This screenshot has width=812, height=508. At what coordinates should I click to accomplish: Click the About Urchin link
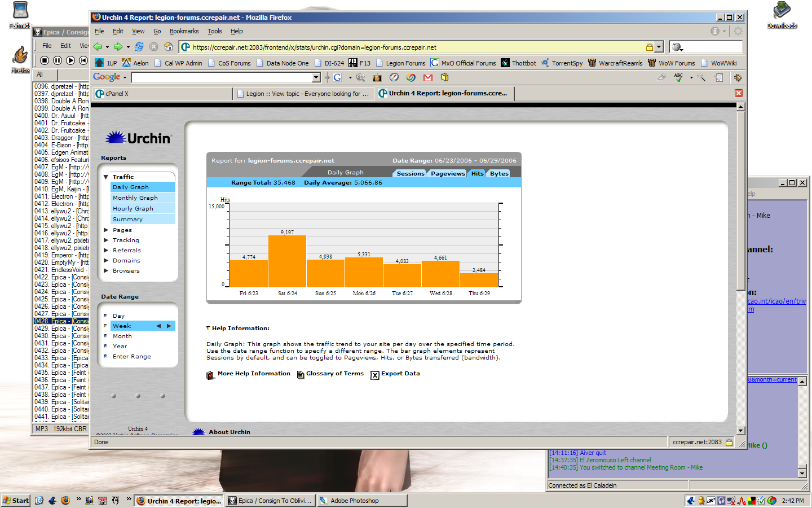tap(230, 432)
